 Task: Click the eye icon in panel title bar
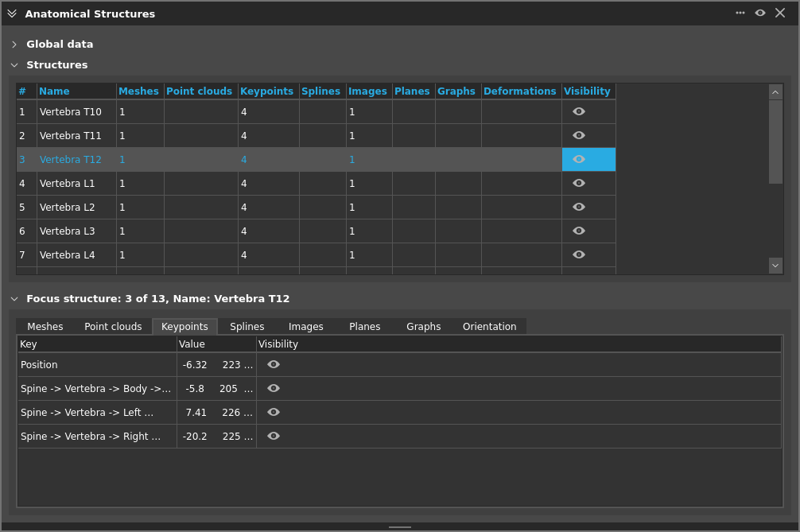pos(760,13)
